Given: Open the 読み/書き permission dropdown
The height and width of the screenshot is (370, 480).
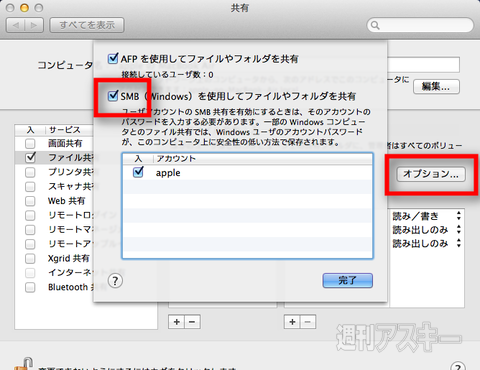Looking at the screenshot, I should [x=427, y=216].
